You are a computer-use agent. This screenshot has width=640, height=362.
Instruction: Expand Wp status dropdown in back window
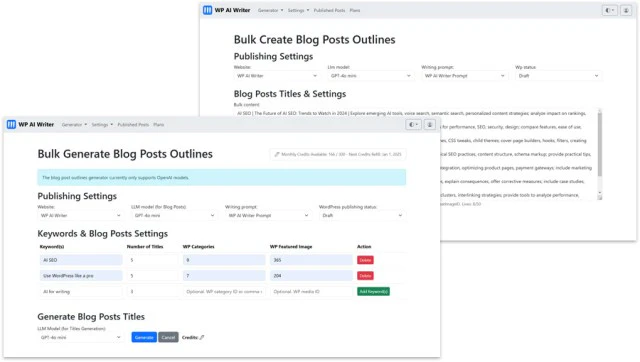(x=558, y=76)
